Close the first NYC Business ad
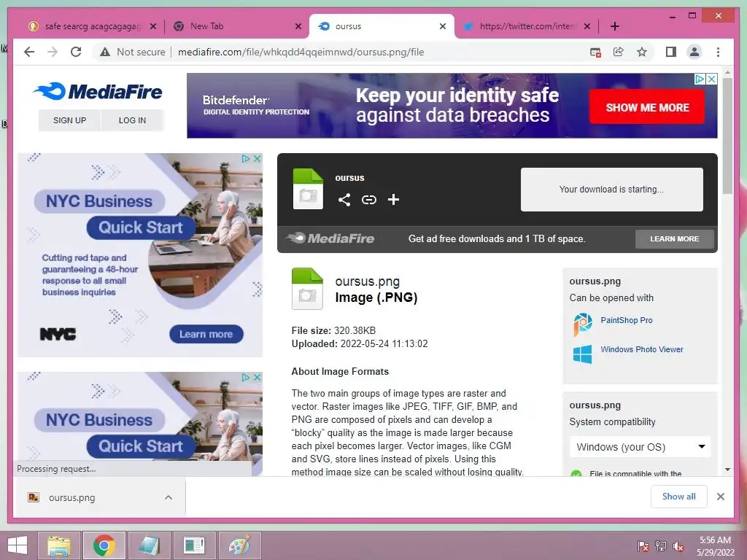747x560 pixels. (x=258, y=158)
